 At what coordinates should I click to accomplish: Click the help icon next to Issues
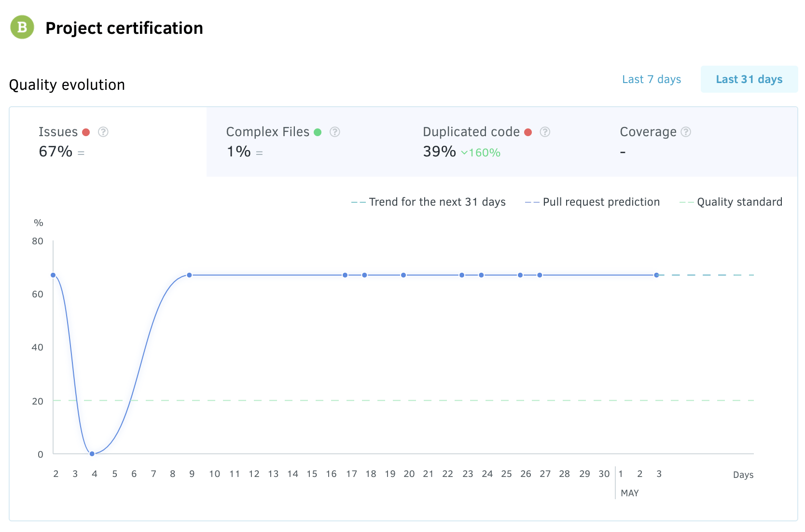click(103, 132)
